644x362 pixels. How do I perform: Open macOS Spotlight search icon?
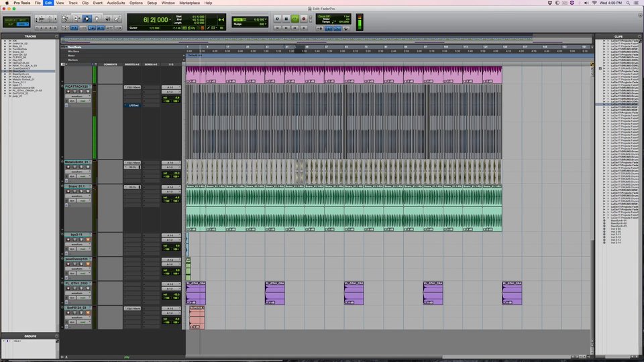(x=628, y=3)
